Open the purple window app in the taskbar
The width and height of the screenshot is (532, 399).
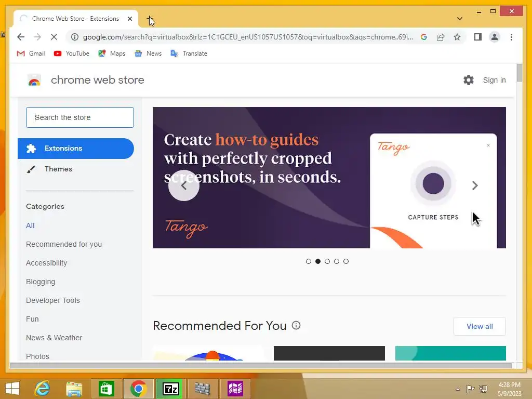click(235, 389)
